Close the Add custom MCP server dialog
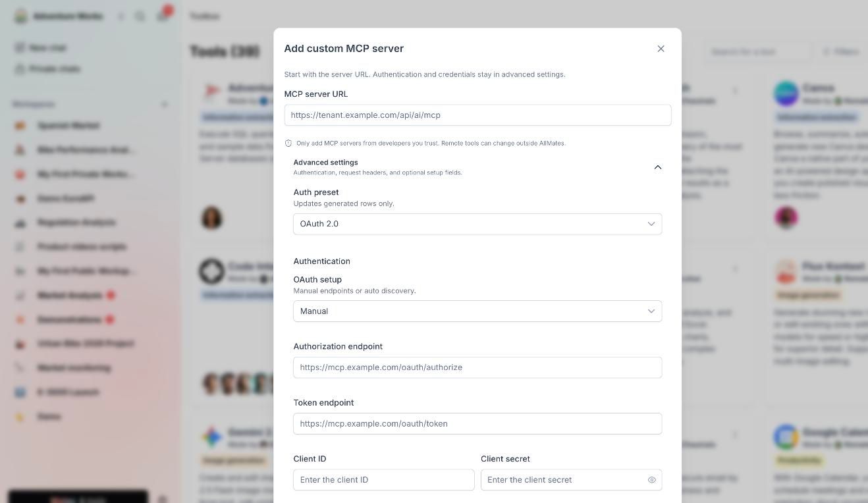This screenshot has width=868, height=503. click(x=661, y=49)
